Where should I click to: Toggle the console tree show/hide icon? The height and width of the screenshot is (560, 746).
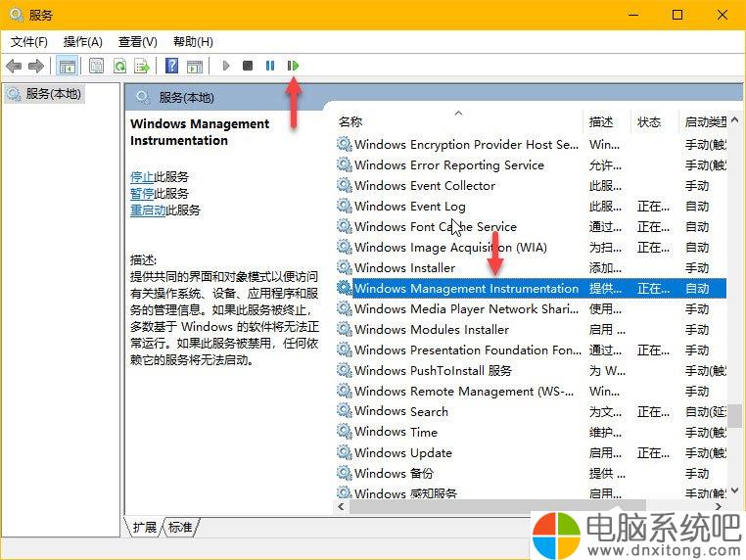click(x=67, y=66)
